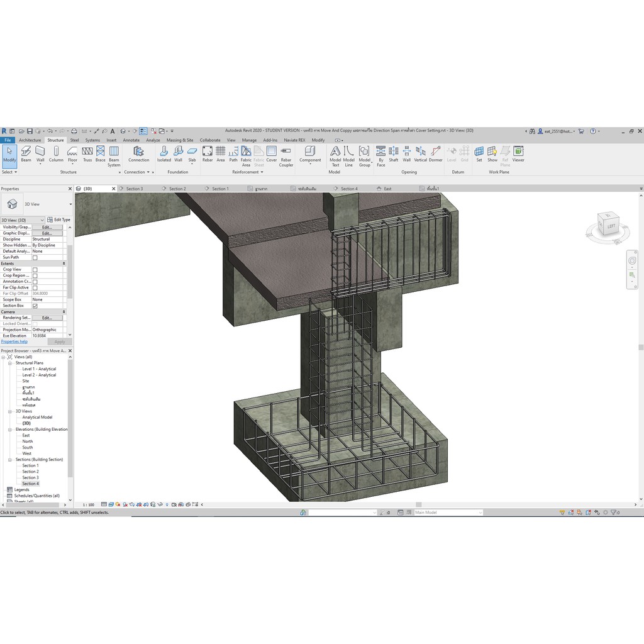Switch to the Section 3 view tab
The height and width of the screenshot is (644, 644).
coord(135,189)
